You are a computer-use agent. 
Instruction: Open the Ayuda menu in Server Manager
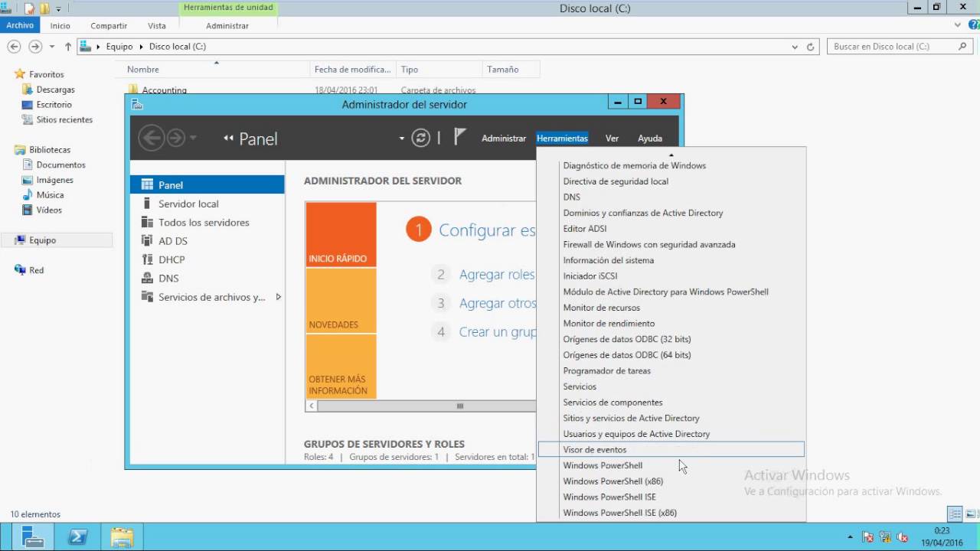650,139
